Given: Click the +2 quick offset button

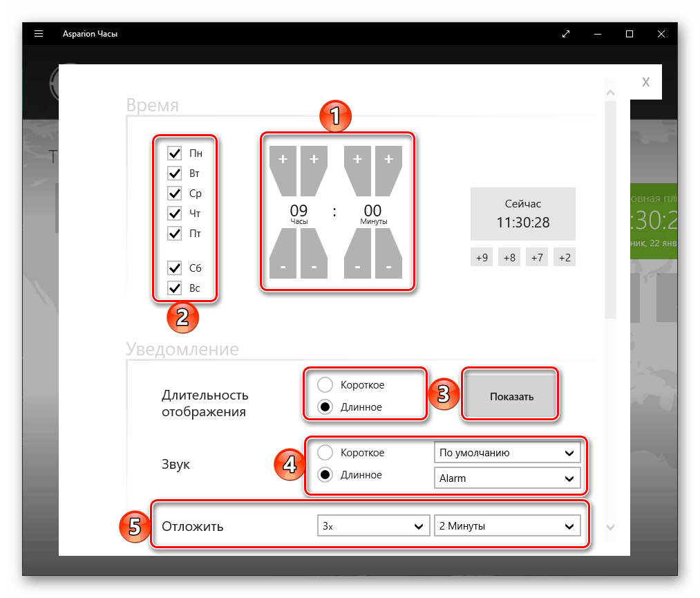Looking at the screenshot, I should point(565,257).
